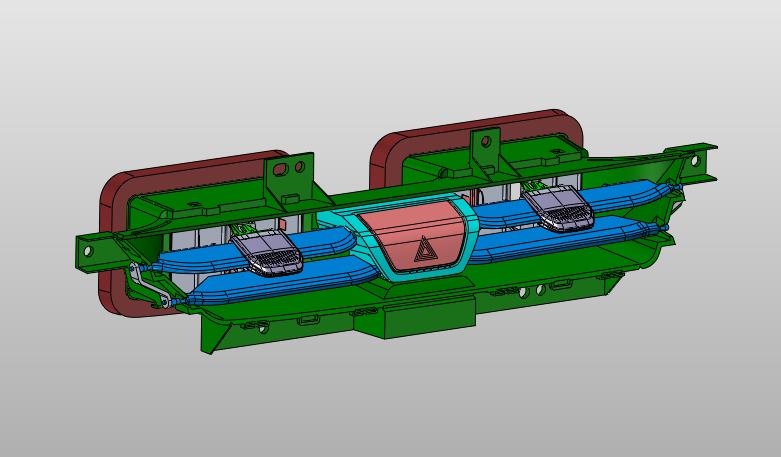The height and width of the screenshot is (457, 781).
Task: Pick the right gray vent adjuster knob
Action: (x=558, y=208)
